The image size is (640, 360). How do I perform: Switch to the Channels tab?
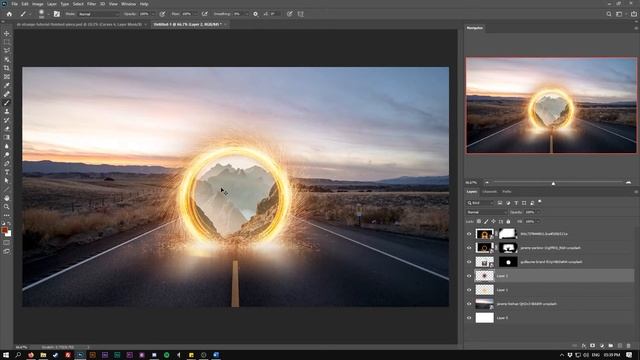(489, 191)
